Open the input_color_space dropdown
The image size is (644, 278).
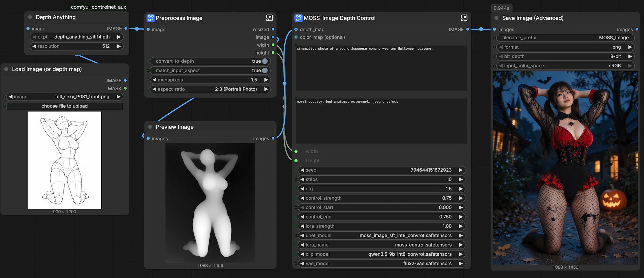click(565, 66)
